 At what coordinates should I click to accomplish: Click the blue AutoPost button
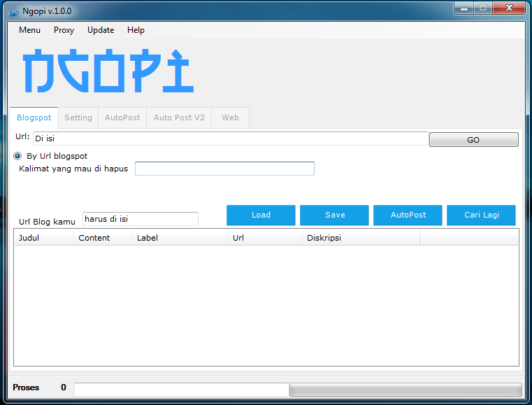point(408,215)
